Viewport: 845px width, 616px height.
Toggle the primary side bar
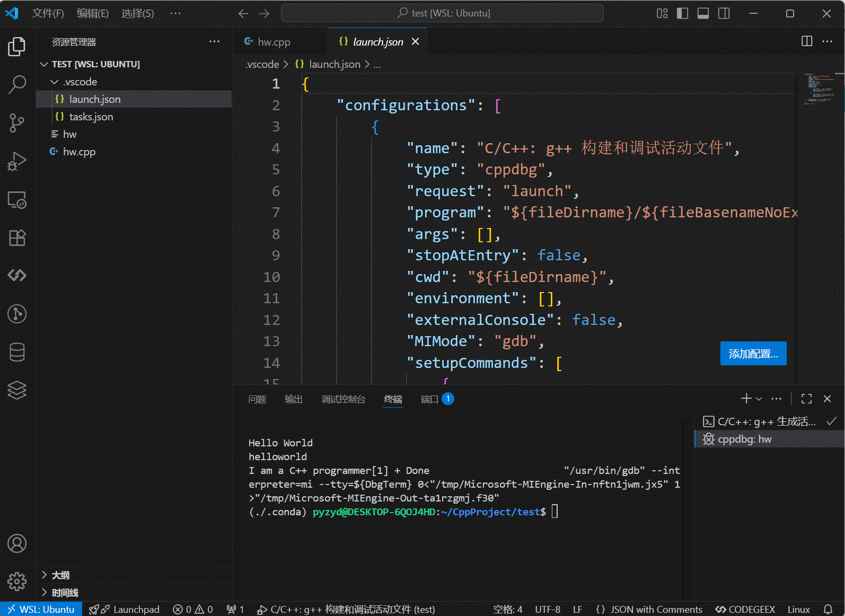coord(683,13)
